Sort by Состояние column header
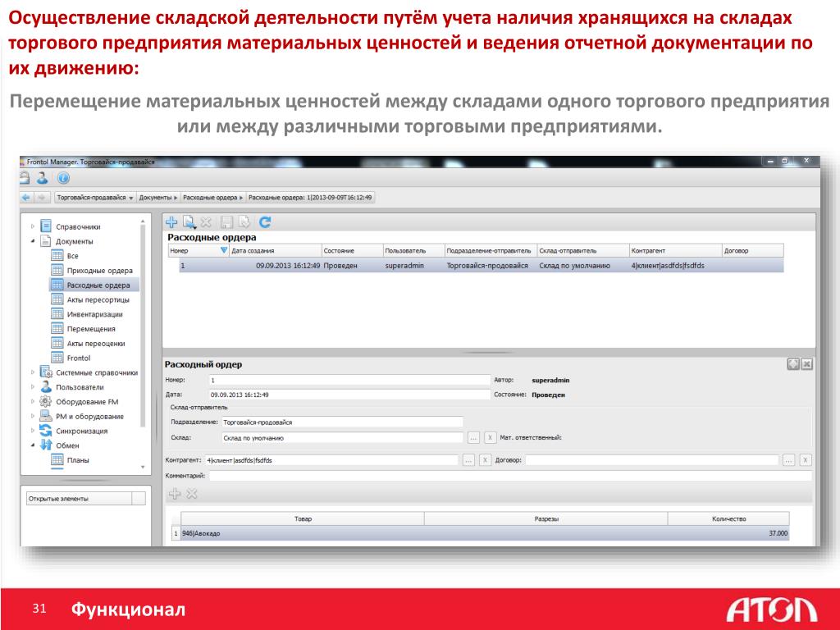This screenshot has height=630, width=840. (352, 251)
